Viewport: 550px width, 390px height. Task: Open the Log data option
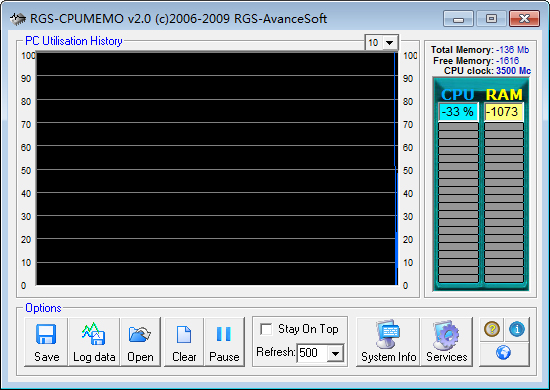click(94, 342)
